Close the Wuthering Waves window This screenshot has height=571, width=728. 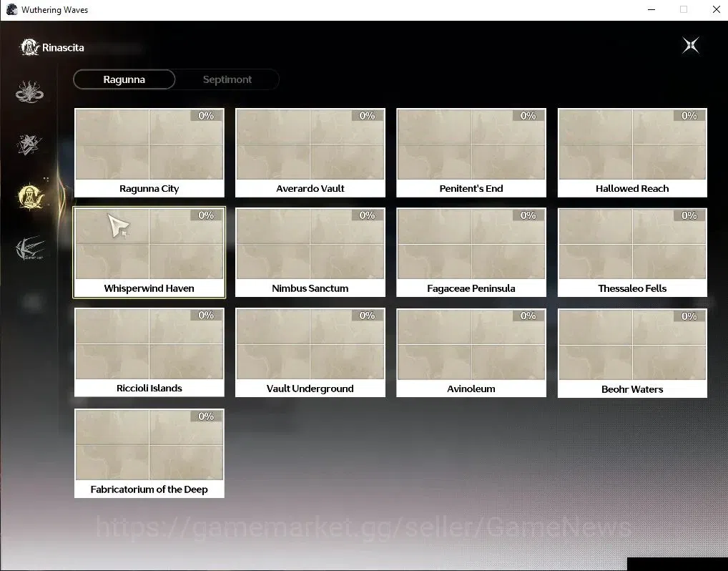716,10
